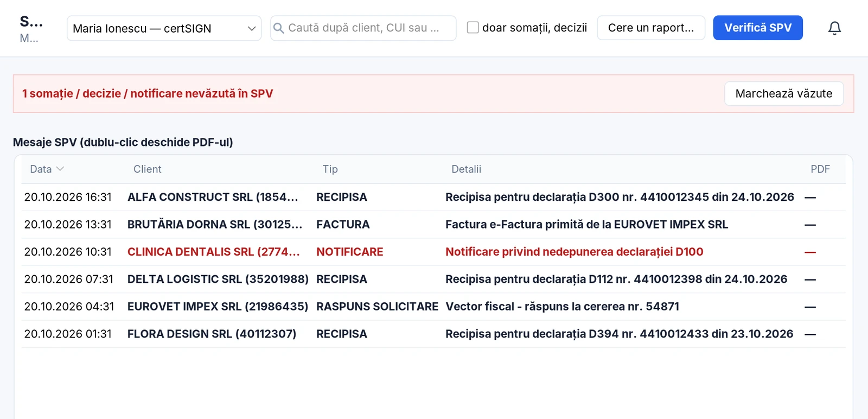The image size is (868, 419).
Task: Select the ALFA CONSTRUCT SRL client cell
Action: tap(213, 197)
